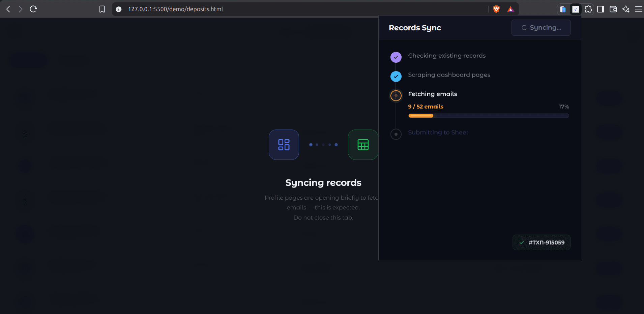This screenshot has height=314, width=644.
Task: Click the 'Syncing records' heading
Action: pos(323,182)
